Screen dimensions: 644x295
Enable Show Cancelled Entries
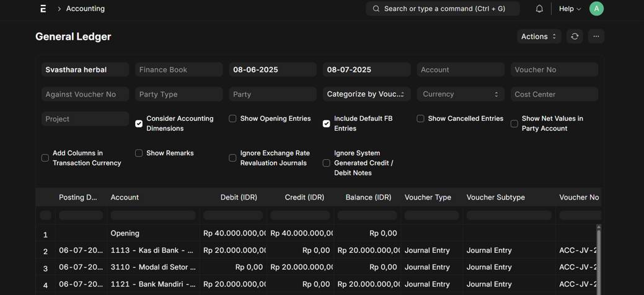pyautogui.click(x=420, y=119)
